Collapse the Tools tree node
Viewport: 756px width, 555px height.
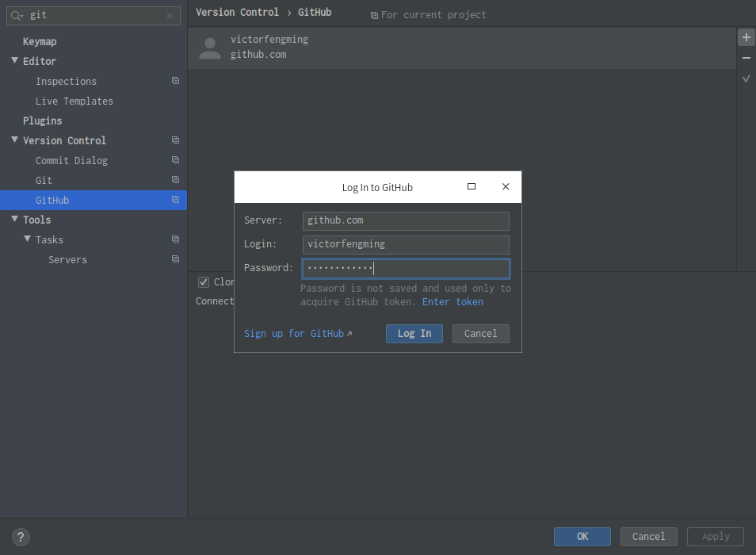coord(14,220)
